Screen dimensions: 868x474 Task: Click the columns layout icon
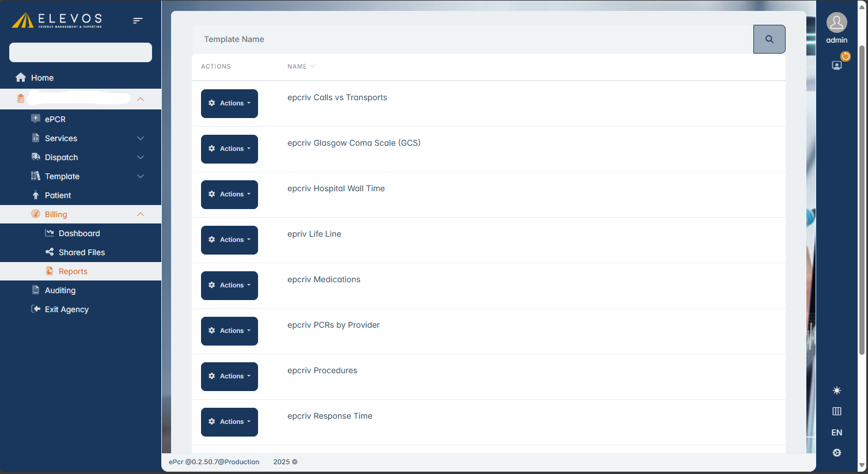point(837,411)
